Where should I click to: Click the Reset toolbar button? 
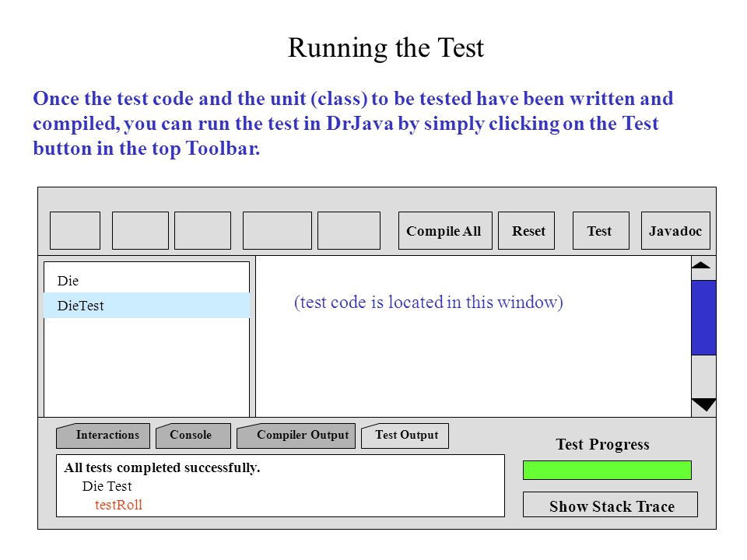pos(527,230)
